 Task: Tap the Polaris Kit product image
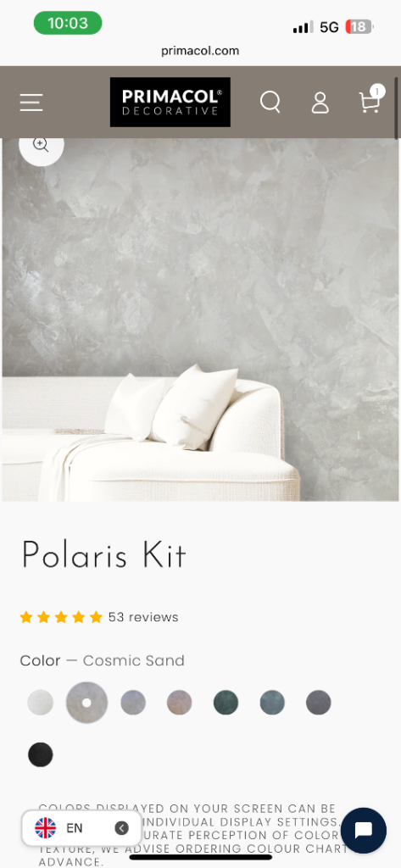click(x=200, y=320)
